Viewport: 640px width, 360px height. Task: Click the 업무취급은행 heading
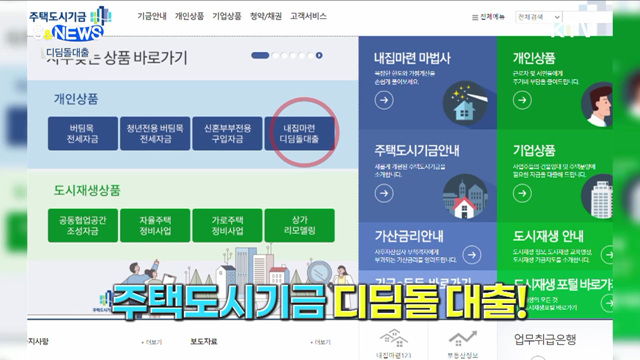[x=545, y=339]
